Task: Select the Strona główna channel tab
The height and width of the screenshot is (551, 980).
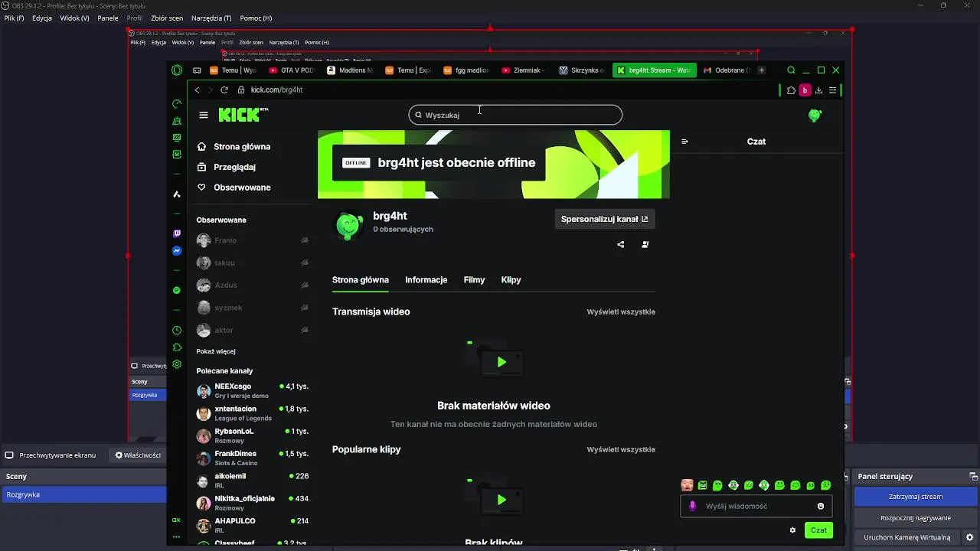Action: 361,280
